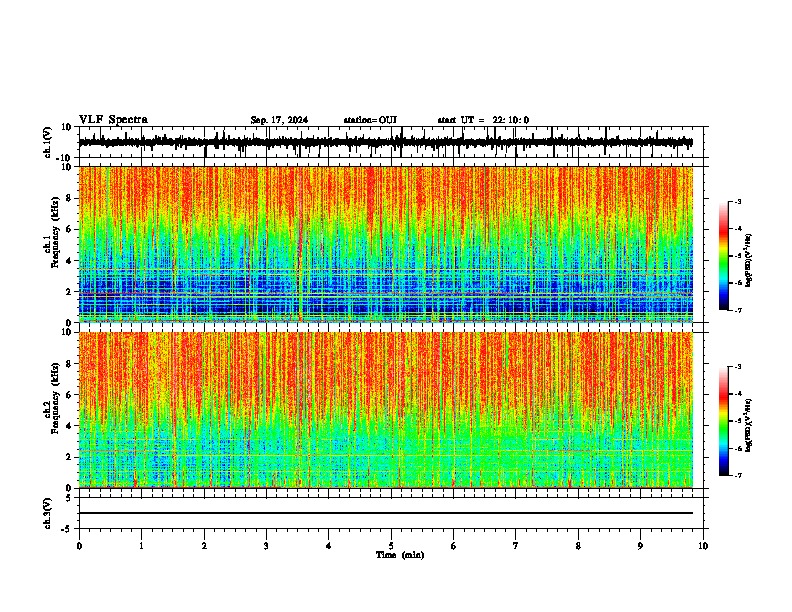This screenshot has height=612, width=792.
Task: Click the ch.1 spectrogram plot
Action: point(385,244)
